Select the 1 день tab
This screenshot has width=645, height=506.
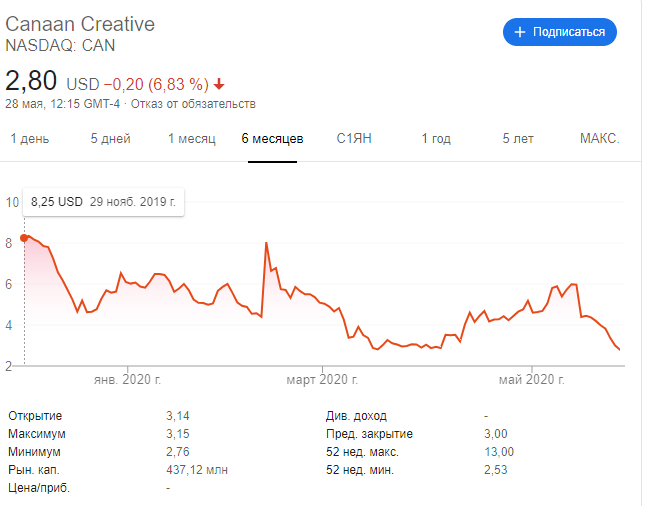pyautogui.click(x=30, y=139)
